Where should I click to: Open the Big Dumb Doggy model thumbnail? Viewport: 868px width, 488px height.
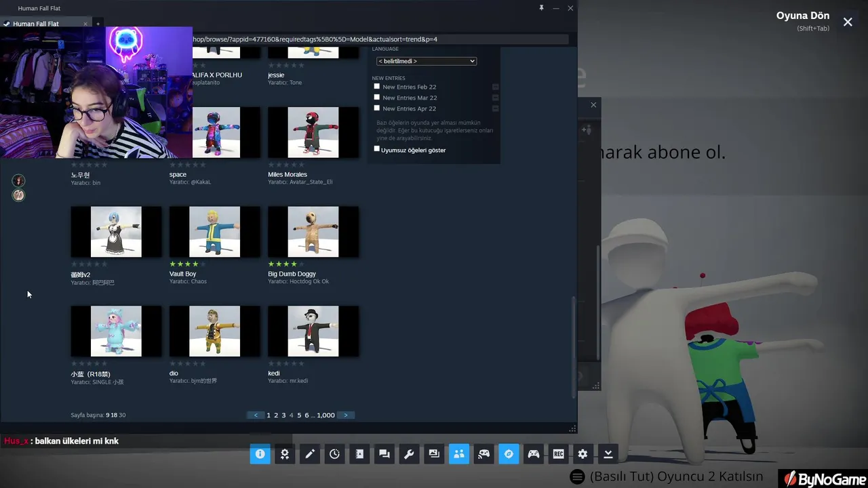click(x=313, y=232)
